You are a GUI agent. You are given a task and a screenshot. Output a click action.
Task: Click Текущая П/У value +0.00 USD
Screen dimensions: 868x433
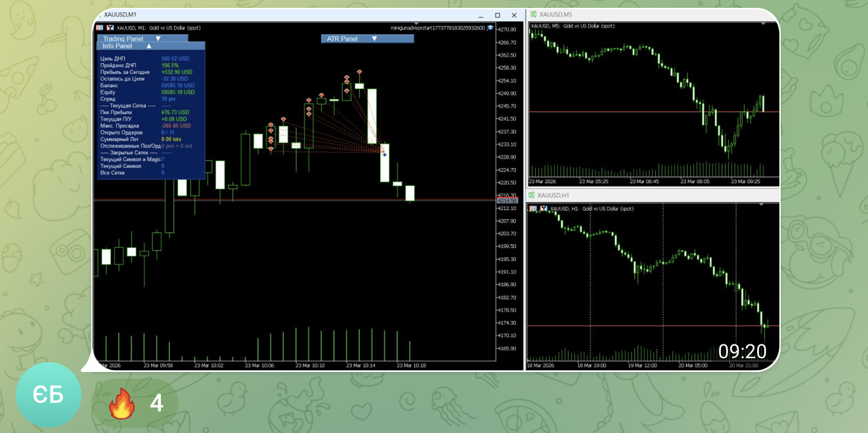(174, 119)
